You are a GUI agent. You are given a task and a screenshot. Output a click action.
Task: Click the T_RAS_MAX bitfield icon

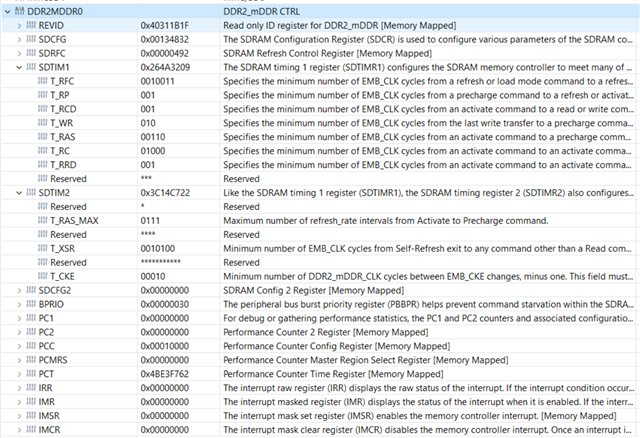(x=42, y=220)
